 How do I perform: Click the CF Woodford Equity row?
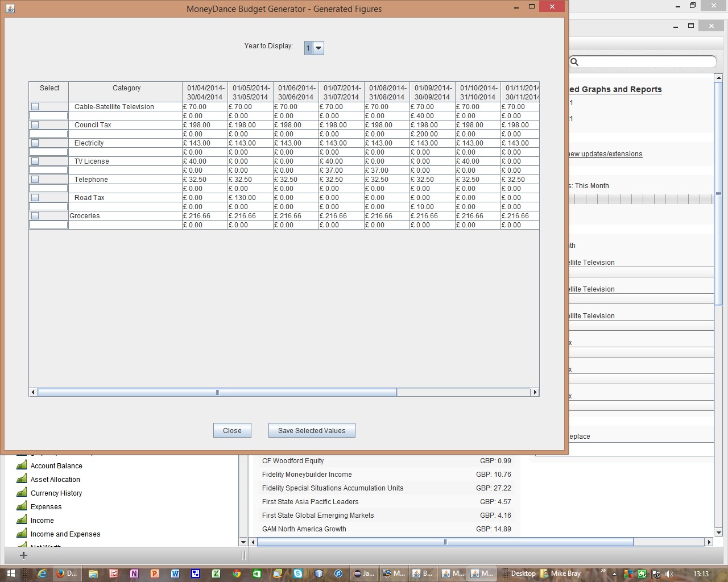coord(387,461)
